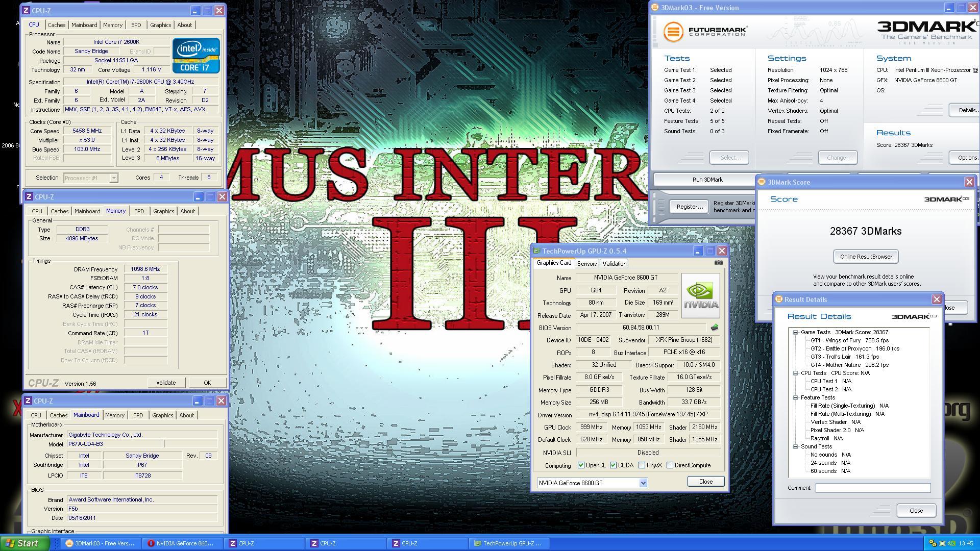Collapse the CPU Tests tree node
Viewport: 980px width, 551px height.
coord(795,373)
